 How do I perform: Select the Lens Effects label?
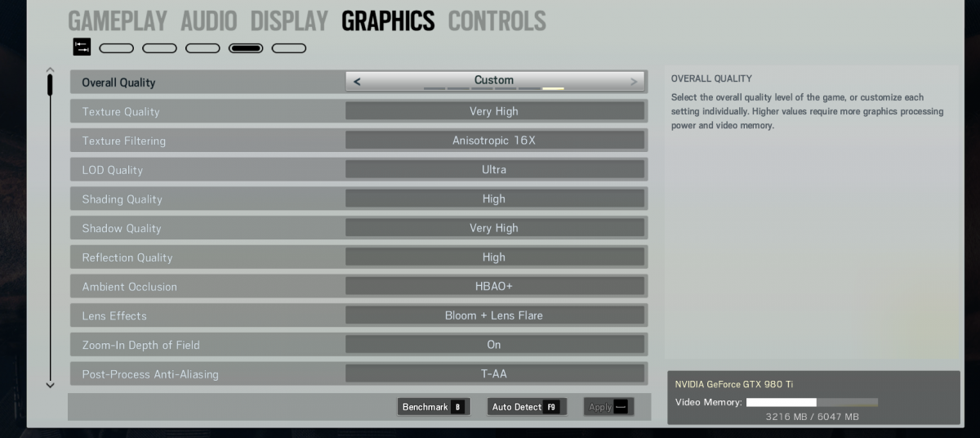pos(114,315)
